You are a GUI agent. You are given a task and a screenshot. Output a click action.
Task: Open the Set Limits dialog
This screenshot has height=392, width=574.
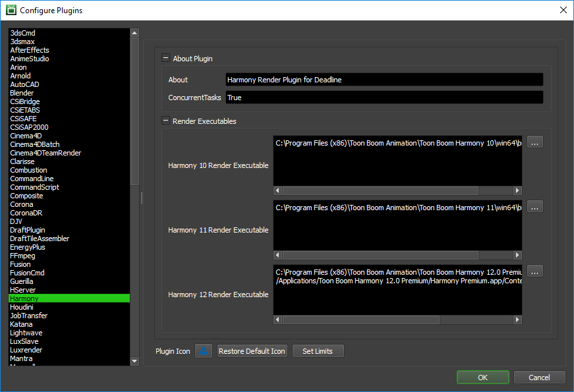click(x=318, y=351)
